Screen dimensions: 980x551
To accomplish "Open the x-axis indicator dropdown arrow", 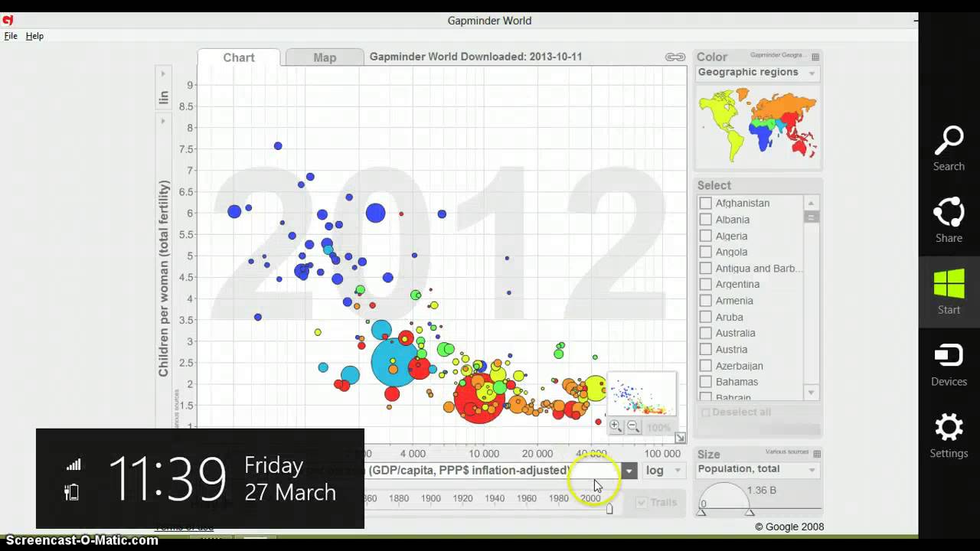I will click(x=629, y=471).
